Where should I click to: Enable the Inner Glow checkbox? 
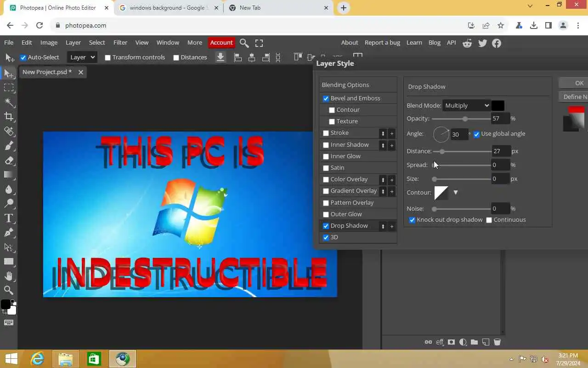pos(326,156)
